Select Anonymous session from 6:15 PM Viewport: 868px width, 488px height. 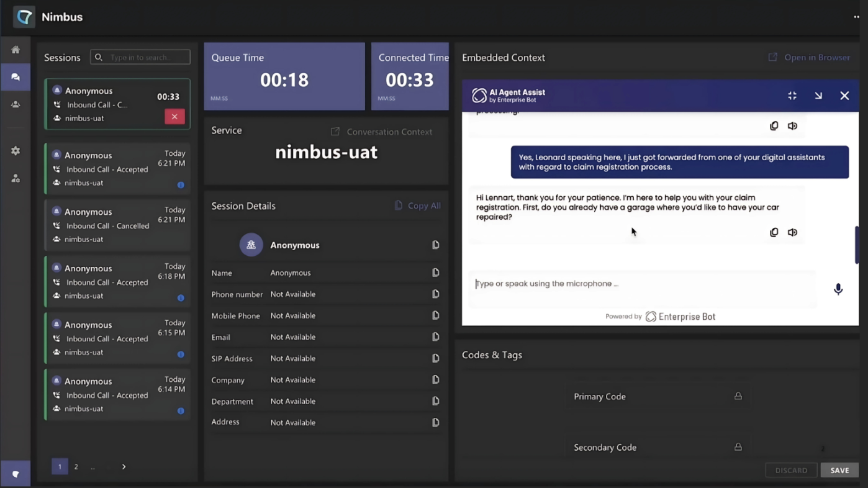(x=117, y=338)
